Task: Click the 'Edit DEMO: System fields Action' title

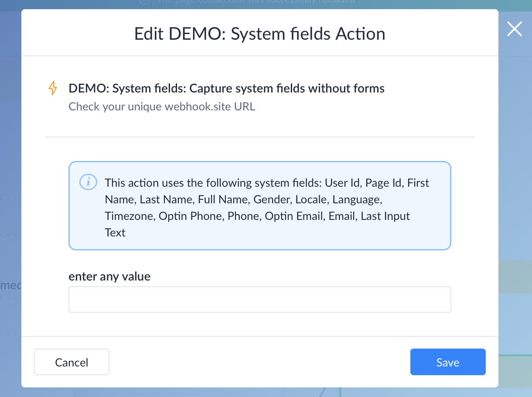Action: point(259,34)
